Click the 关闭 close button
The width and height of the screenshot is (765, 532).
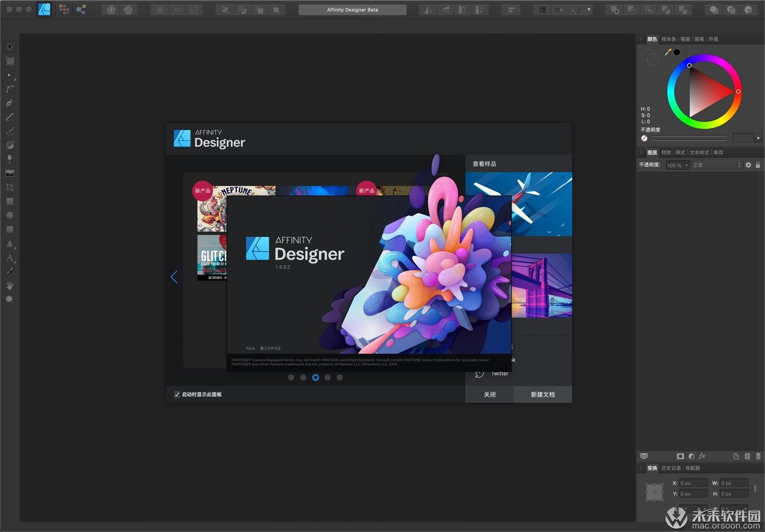[490, 394]
